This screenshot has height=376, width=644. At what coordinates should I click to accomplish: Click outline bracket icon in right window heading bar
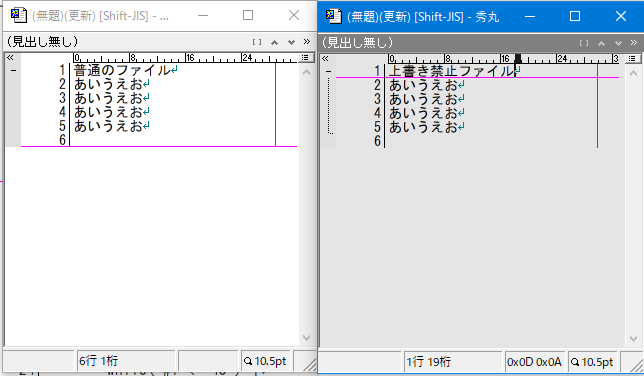point(584,43)
